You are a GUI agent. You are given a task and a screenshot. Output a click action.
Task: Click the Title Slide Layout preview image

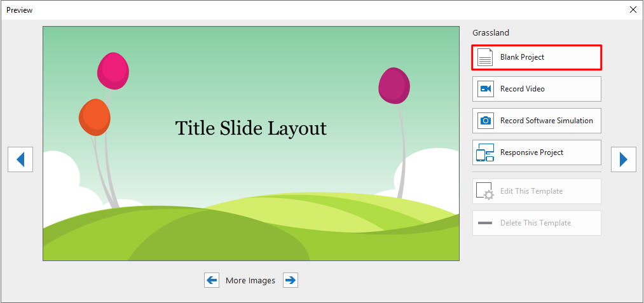(251, 144)
